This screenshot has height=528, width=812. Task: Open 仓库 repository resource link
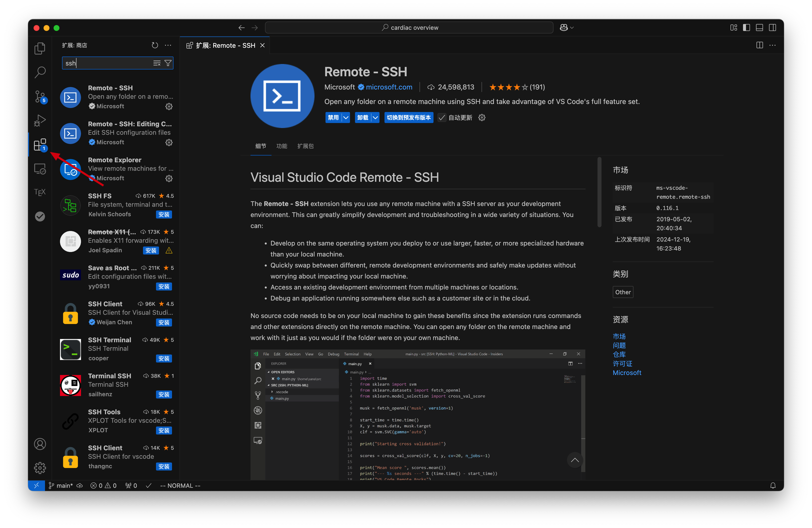[619, 354]
